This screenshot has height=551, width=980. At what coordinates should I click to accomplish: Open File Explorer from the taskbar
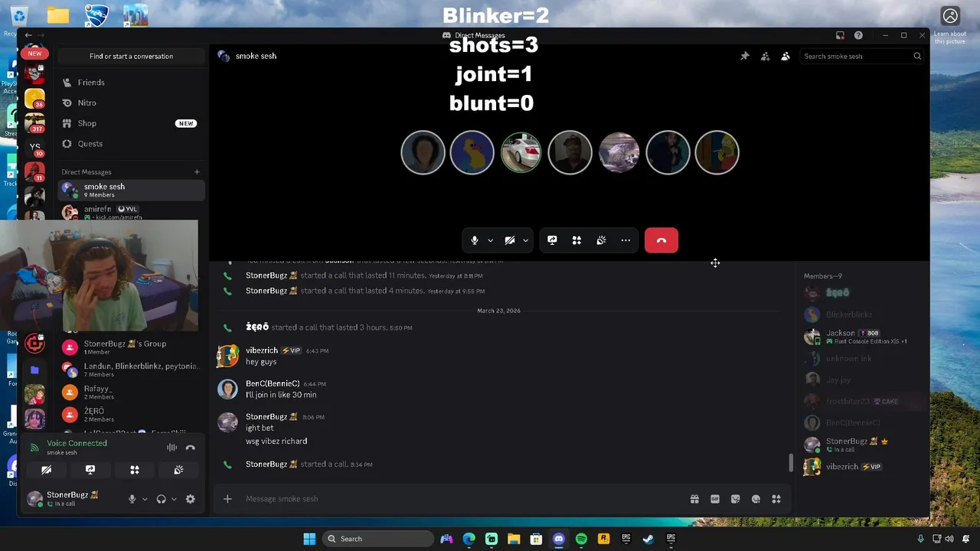[x=514, y=539]
